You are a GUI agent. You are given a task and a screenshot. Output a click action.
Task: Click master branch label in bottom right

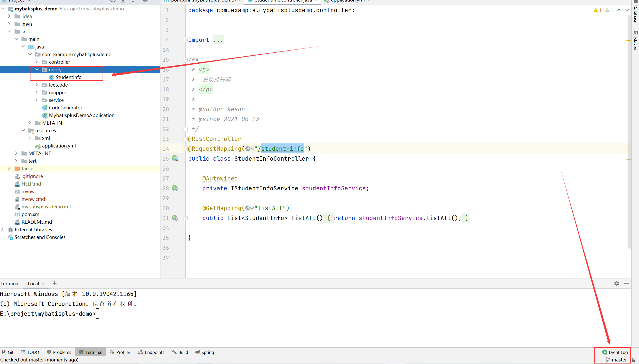pyautogui.click(x=618, y=360)
